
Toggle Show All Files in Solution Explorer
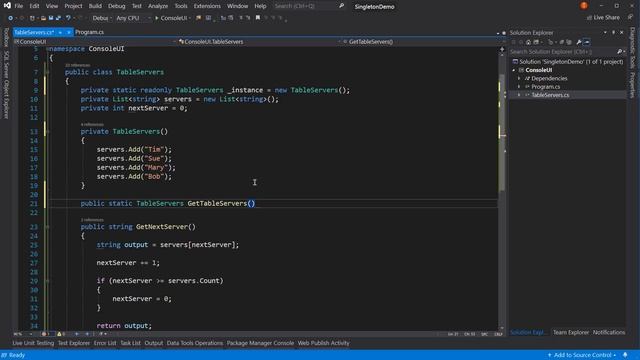[569, 42]
